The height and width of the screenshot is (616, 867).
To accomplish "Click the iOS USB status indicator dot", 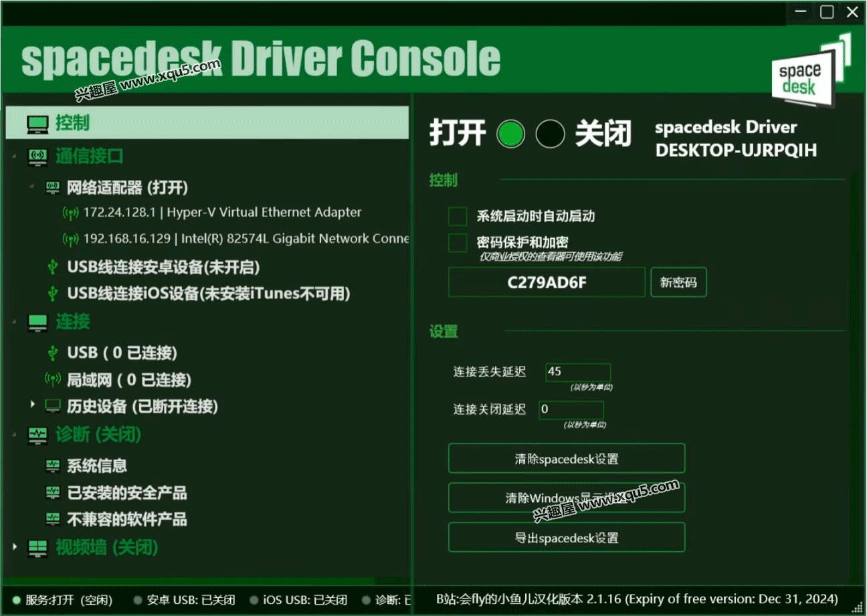I will [254, 600].
